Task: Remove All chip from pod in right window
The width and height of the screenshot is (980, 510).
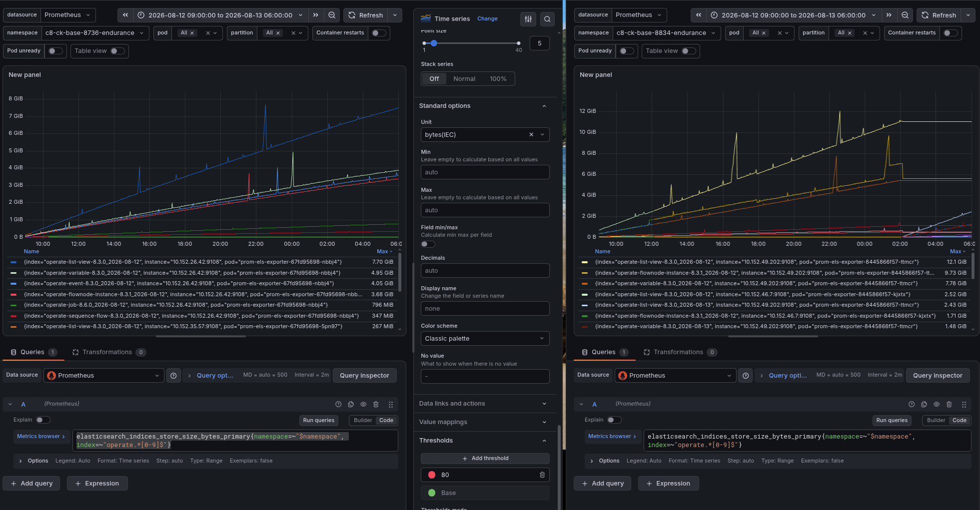Action: click(764, 33)
